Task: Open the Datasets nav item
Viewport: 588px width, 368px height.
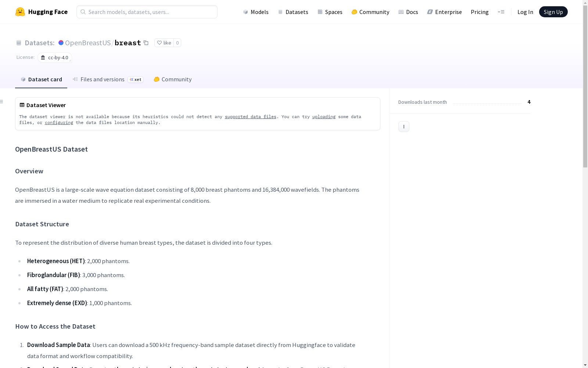Action: click(293, 12)
